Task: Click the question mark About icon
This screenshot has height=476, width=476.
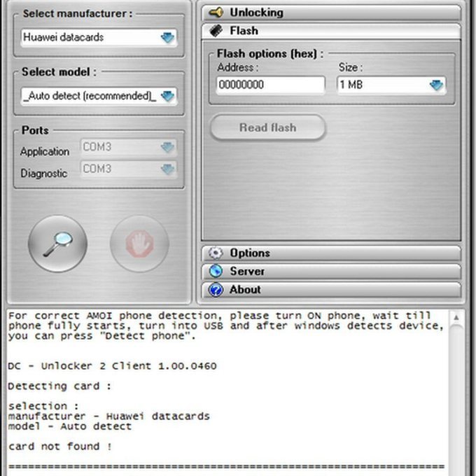Action: pos(216,290)
